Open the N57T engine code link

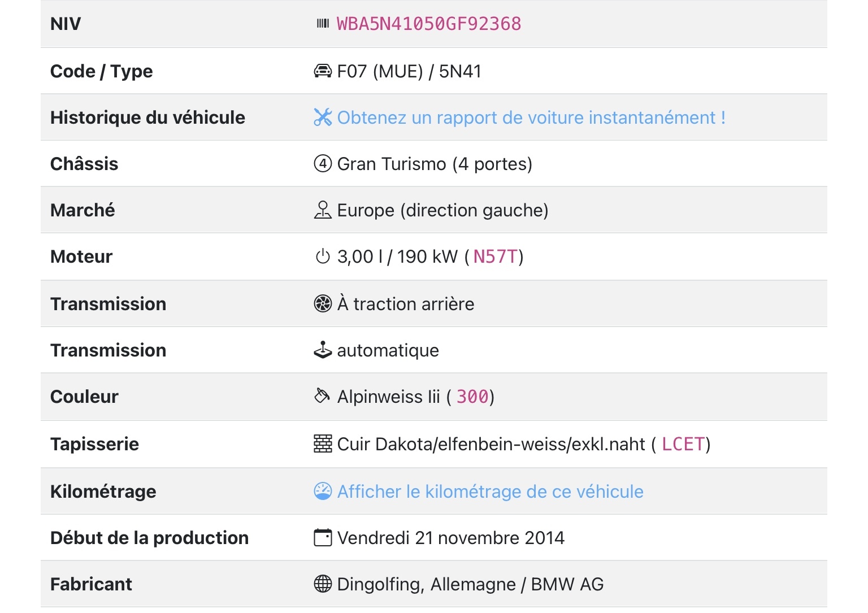[x=495, y=257]
